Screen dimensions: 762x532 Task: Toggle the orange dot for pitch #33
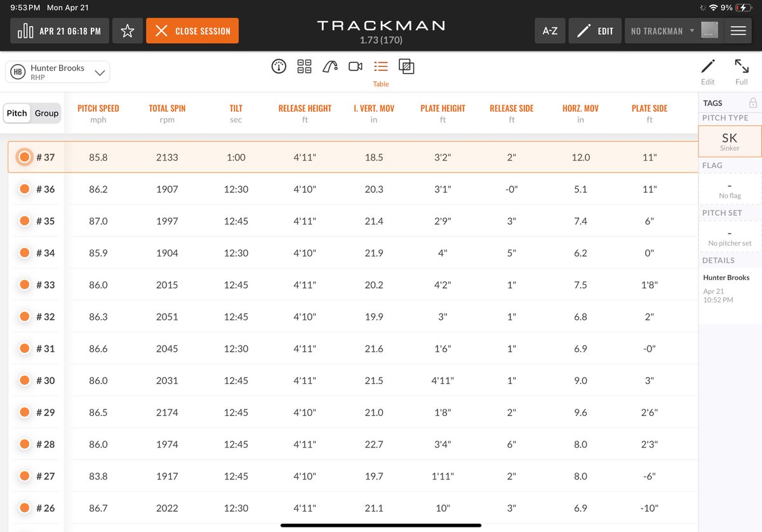(24, 284)
